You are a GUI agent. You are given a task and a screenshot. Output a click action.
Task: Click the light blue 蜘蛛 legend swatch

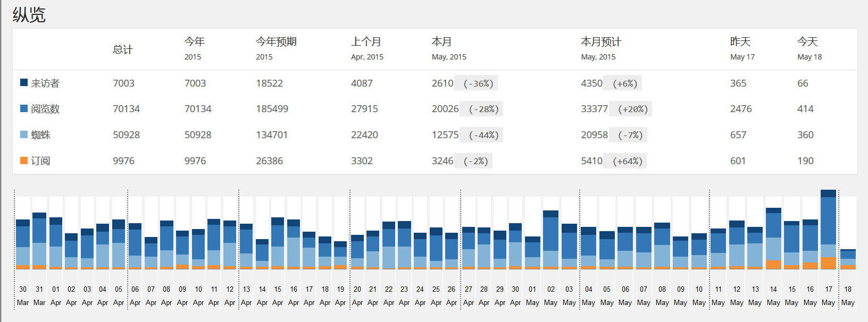(24, 134)
